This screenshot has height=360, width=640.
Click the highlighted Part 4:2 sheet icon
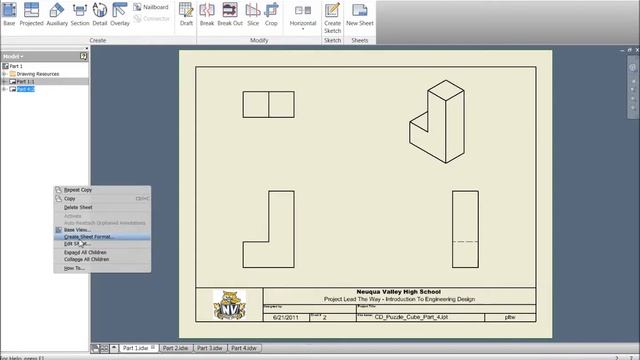[x=13, y=89]
